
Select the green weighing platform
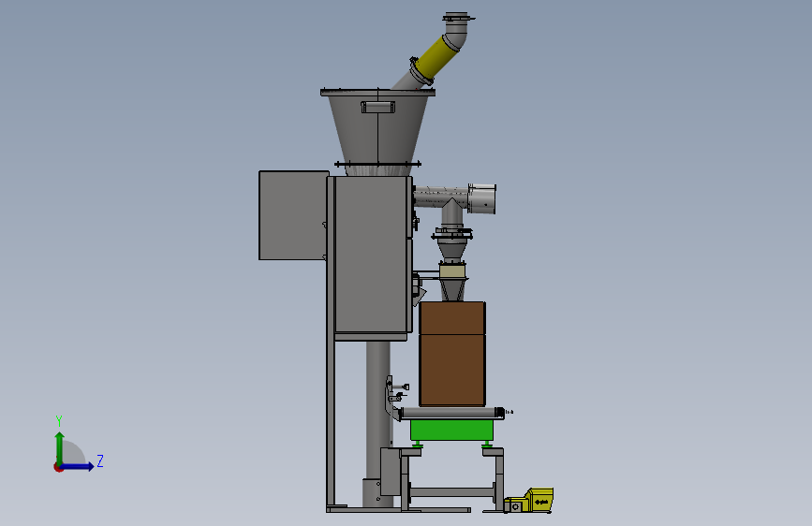pyautogui.click(x=452, y=431)
